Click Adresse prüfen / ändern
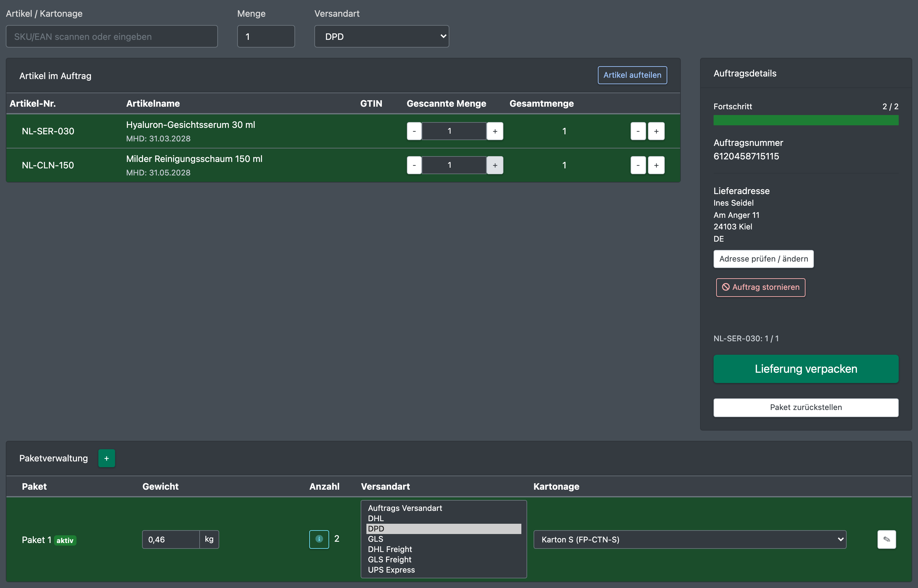 point(763,259)
